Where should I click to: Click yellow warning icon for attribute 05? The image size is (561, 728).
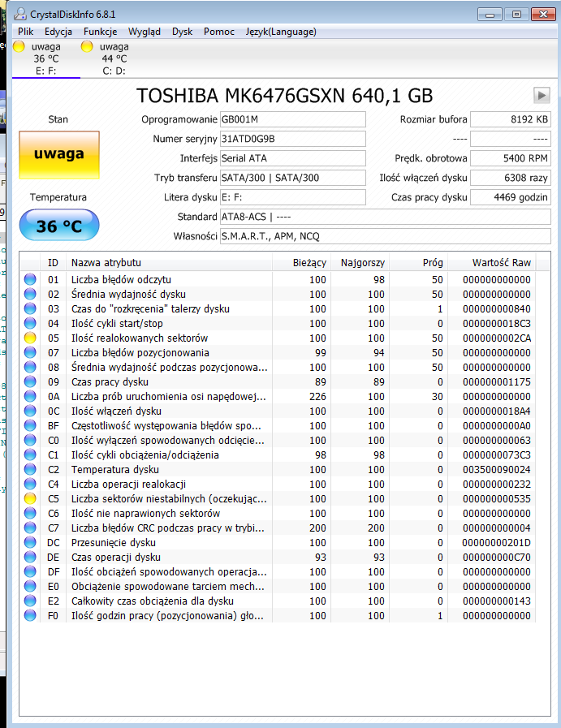[x=30, y=338]
